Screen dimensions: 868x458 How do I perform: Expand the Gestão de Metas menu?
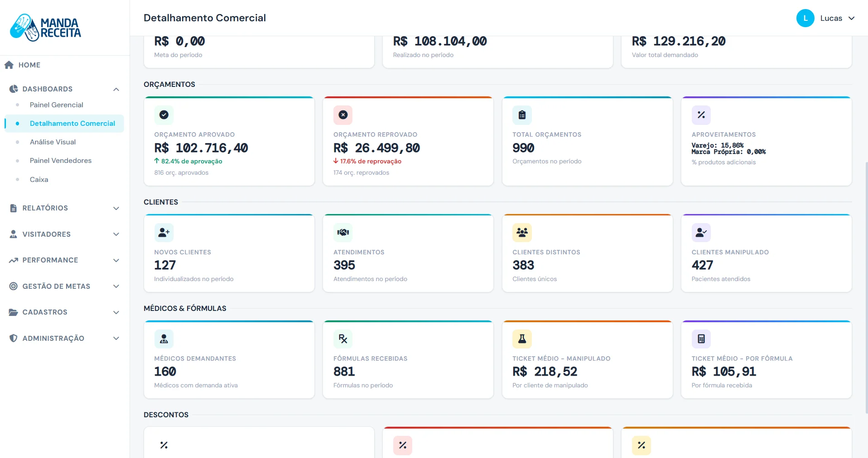[64, 286]
